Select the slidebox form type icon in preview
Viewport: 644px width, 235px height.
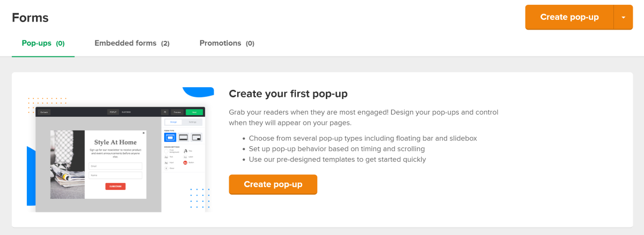click(x=196, y=138)
